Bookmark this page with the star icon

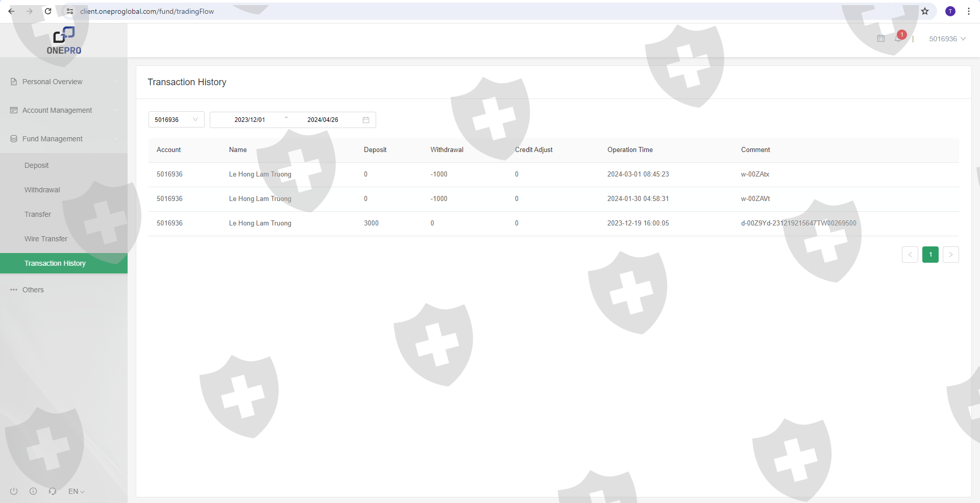point(925,11)
